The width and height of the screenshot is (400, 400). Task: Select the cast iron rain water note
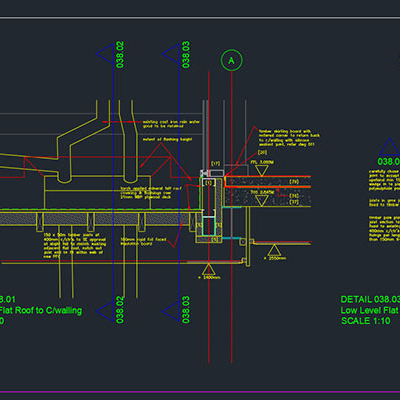click(x=171, y=124)
